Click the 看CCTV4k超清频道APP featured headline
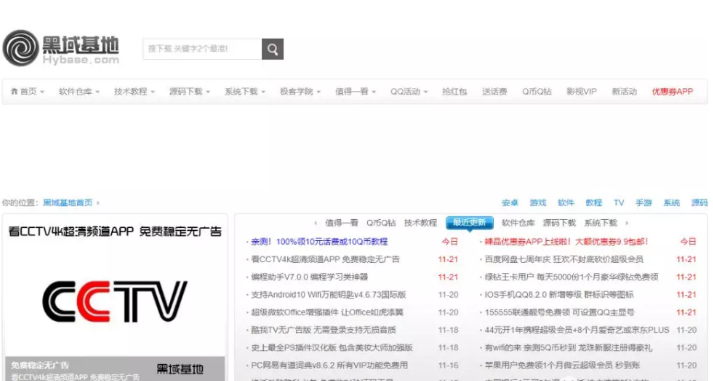713x381 pixels. coord(115,231)
